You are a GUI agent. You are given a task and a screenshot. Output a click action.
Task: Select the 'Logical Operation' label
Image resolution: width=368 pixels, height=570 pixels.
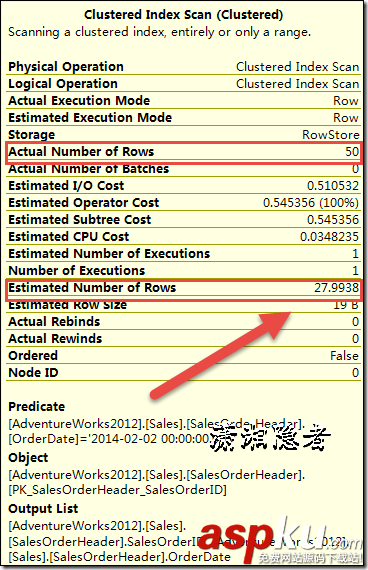(63, 84)
